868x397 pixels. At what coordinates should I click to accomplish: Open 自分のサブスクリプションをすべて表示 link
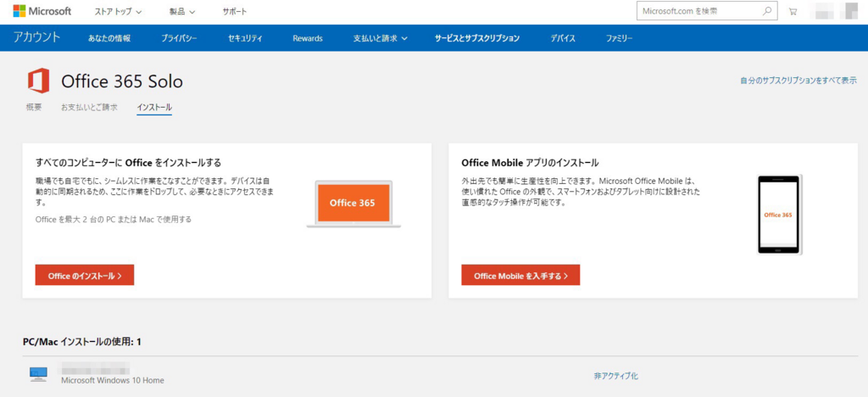[x=798, y=81]
